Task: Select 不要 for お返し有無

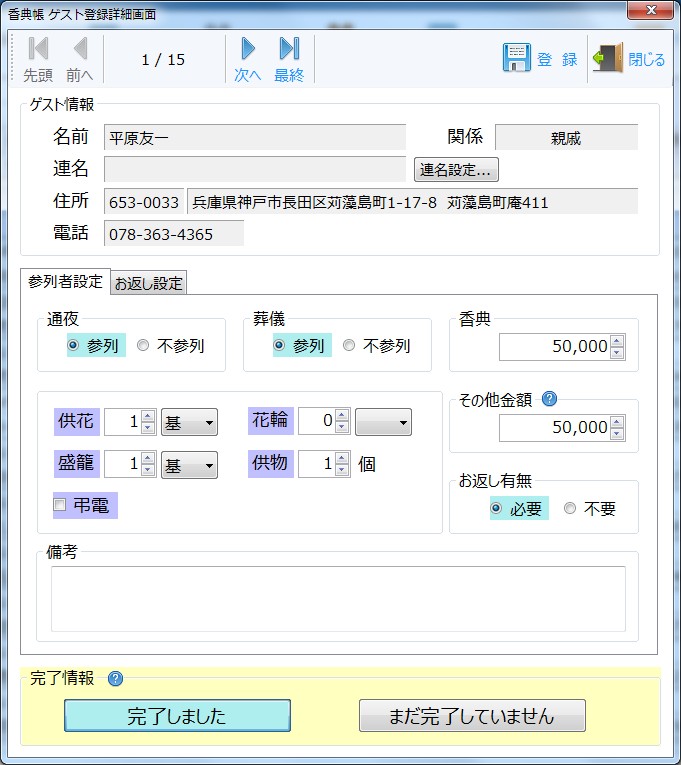Action: tap(570, 508)
